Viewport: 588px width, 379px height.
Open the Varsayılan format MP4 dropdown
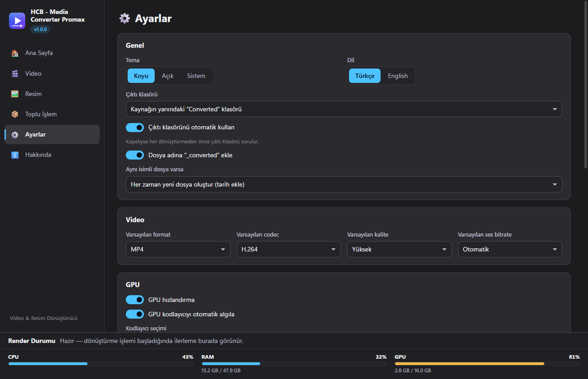click(178, 249)
